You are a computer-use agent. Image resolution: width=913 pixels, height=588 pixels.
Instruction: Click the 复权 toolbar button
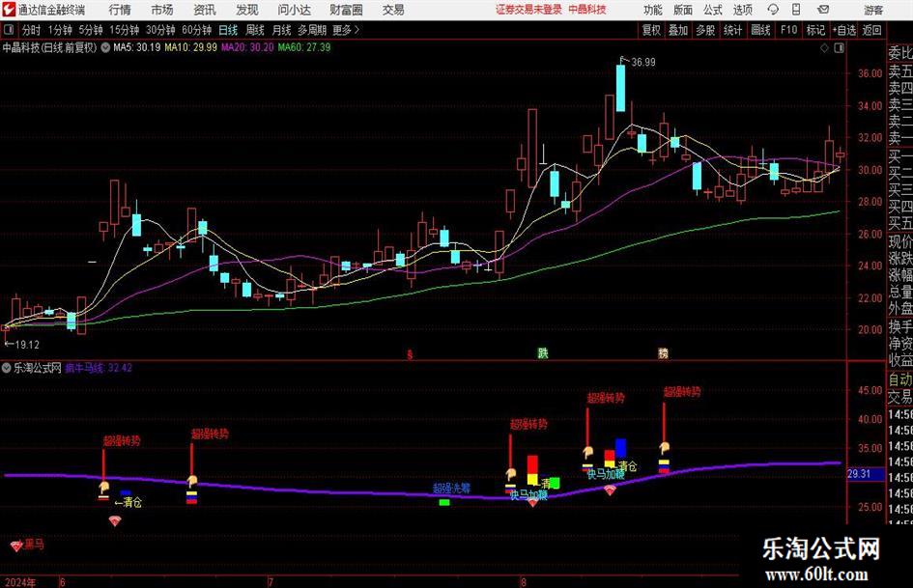point(651,30)
